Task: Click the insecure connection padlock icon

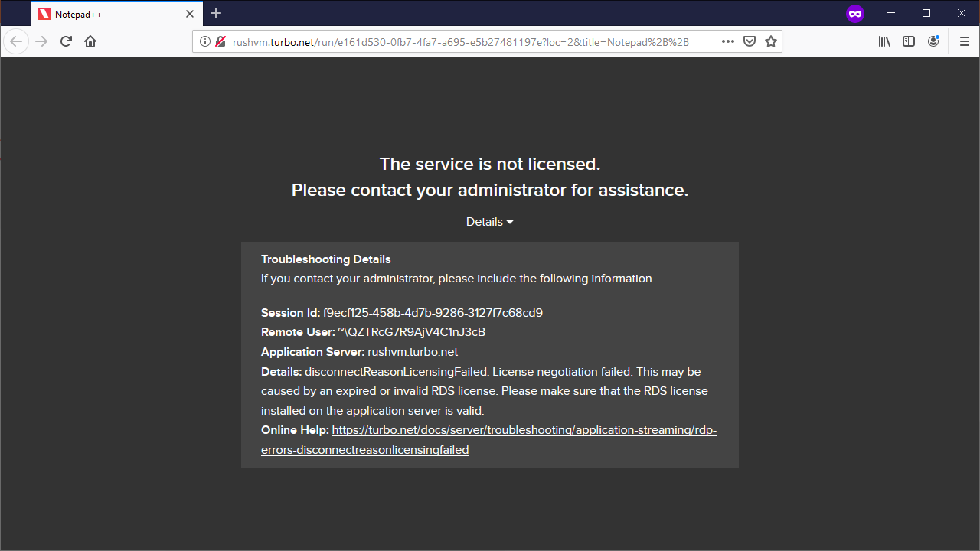Action: pyautogui.click(x=220, y=42)
